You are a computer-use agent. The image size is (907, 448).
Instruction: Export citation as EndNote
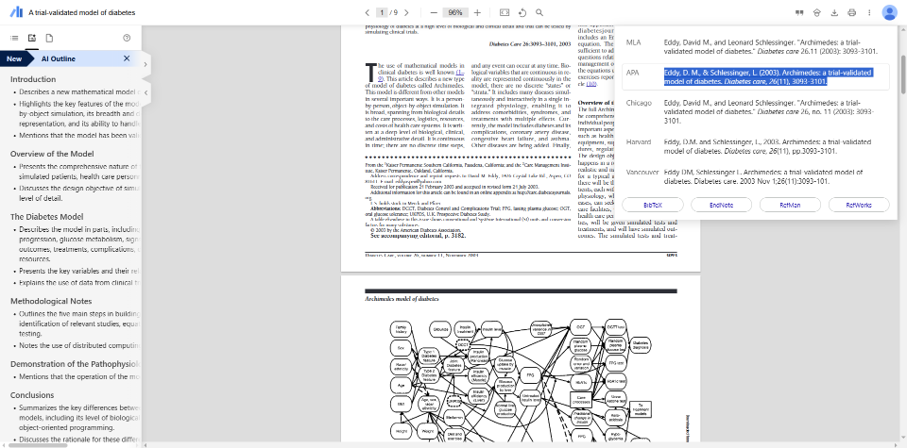point(721,204)
